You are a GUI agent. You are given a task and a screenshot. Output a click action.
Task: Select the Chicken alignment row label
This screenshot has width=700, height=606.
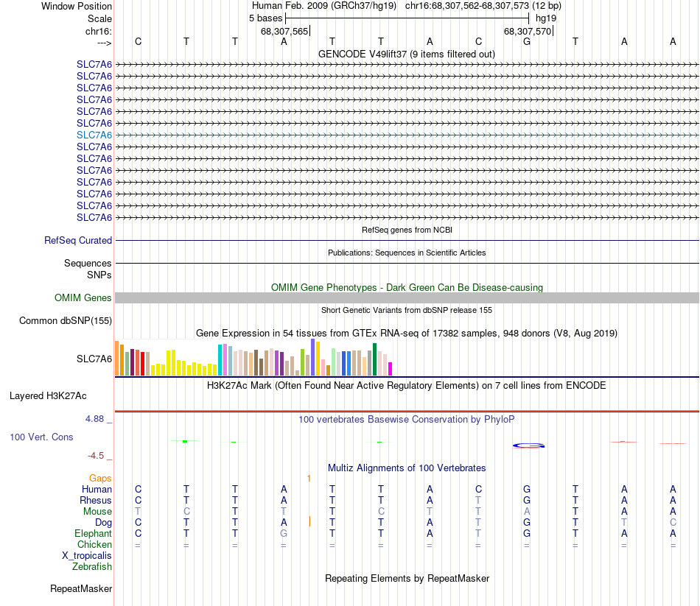(94, 544)
